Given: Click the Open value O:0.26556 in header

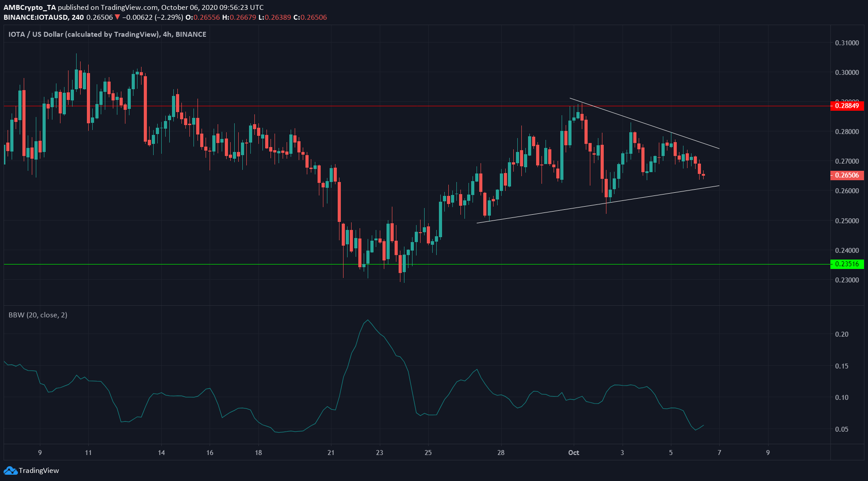Looking at the screenshot, I should 203,17.
